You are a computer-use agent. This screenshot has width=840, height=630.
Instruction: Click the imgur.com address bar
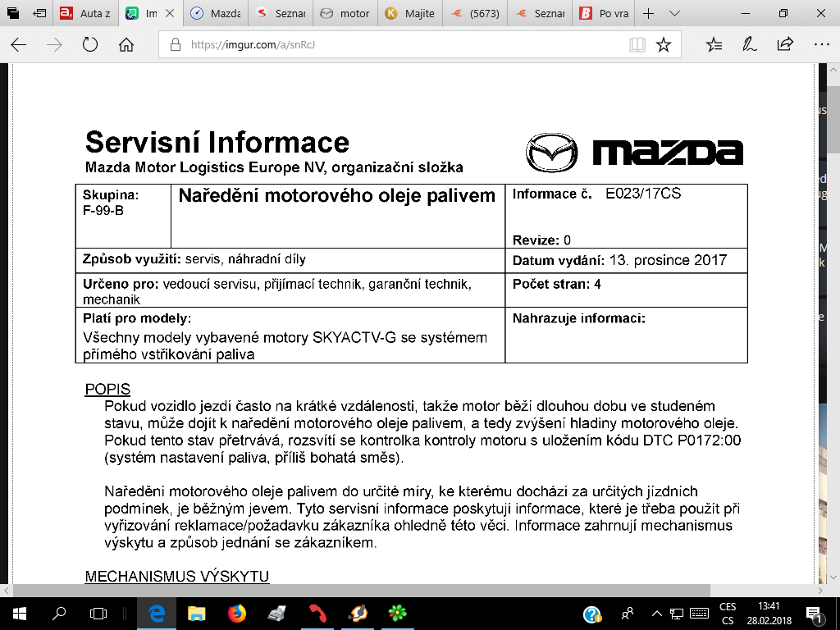click(394, 45)
